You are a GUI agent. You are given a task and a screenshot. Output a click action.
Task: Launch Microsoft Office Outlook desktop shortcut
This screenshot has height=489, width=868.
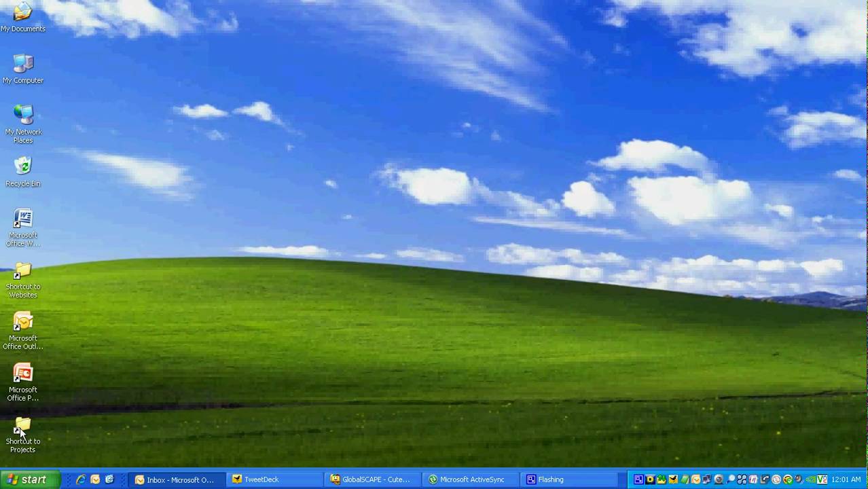22,322
